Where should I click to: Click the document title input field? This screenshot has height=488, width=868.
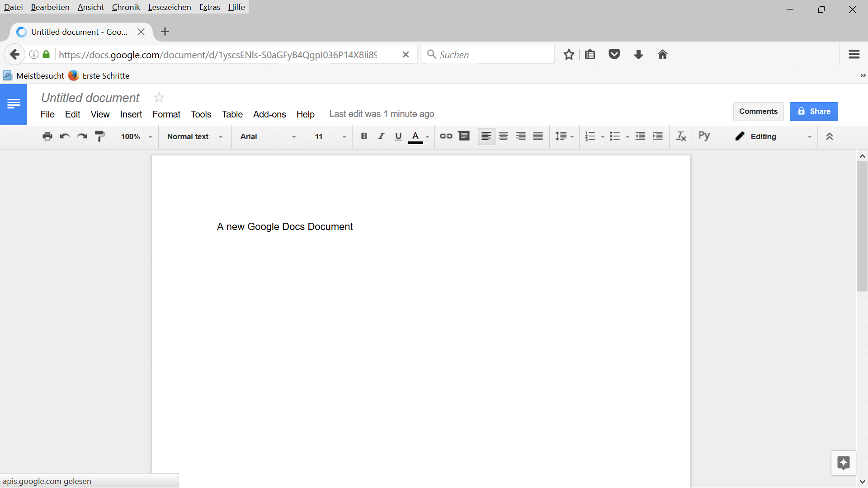(x=90, y=98)
